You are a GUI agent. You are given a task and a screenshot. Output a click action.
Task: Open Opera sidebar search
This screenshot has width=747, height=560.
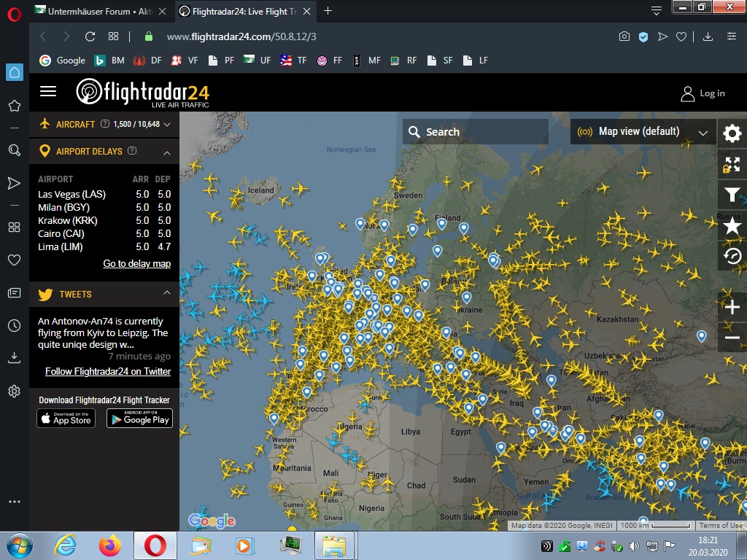pos(15,150)
